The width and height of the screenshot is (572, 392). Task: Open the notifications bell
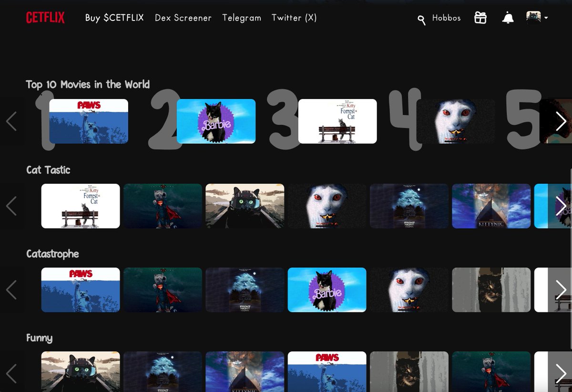508,18
